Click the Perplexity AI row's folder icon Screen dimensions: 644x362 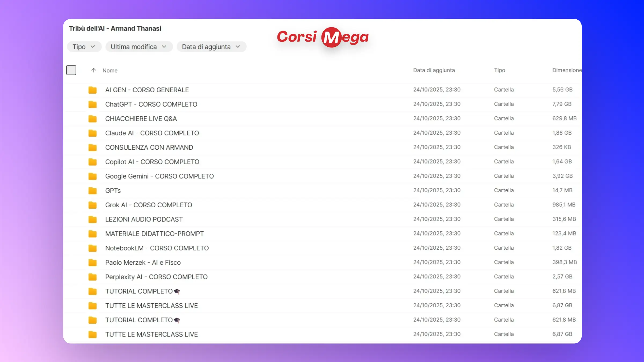(x=92, y=277)
